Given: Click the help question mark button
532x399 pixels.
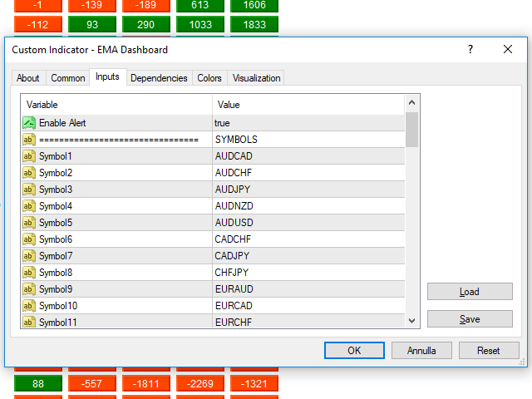Looking at the screenshot, I should pyautogui.click(x=470, y=50).
